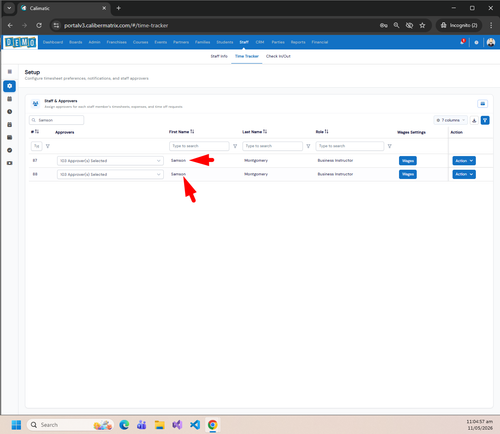Open the Reports menu
Viewport: 500px width, 434px height.
tap(298, 42)
